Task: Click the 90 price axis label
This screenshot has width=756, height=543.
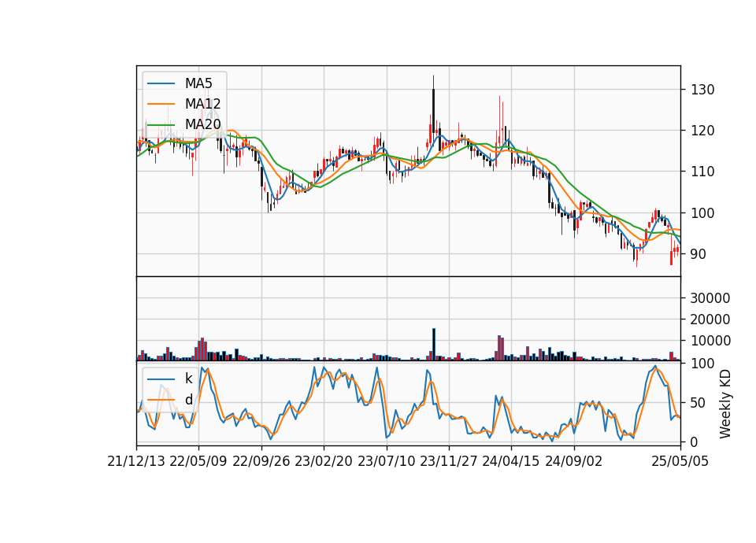Action: pyautogui.click(x=699, y=254)
